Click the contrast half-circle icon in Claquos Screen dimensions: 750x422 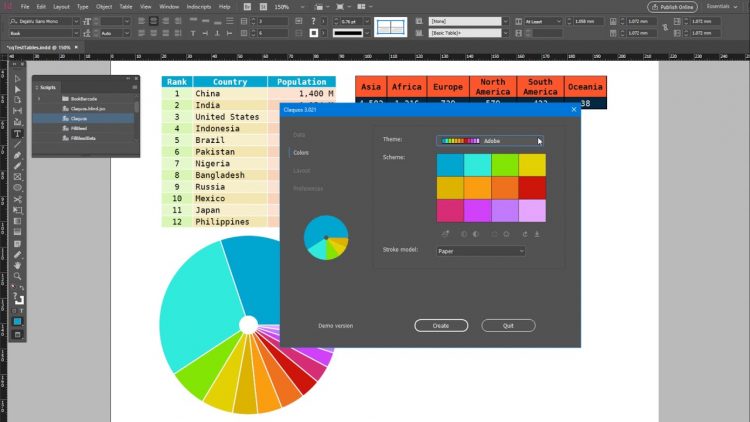coord(476,234)
